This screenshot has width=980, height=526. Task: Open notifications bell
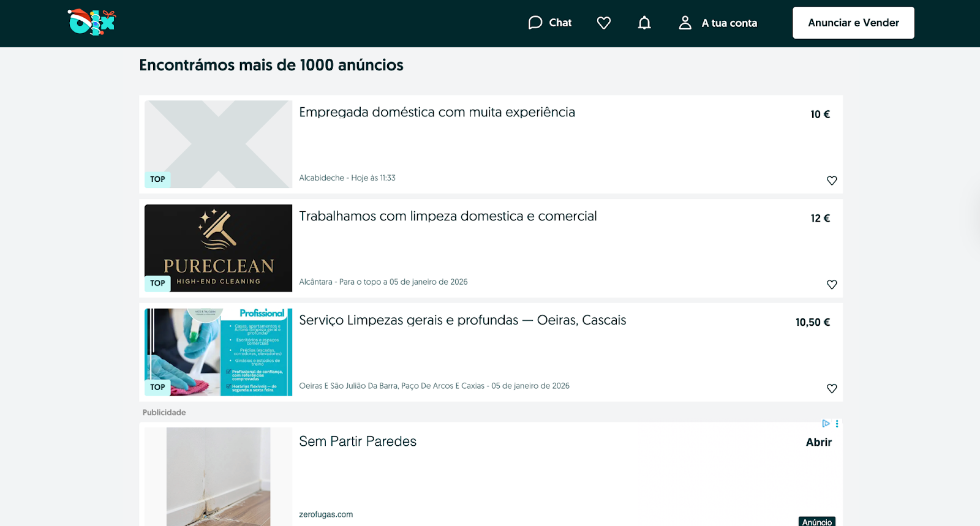point(644,23)
